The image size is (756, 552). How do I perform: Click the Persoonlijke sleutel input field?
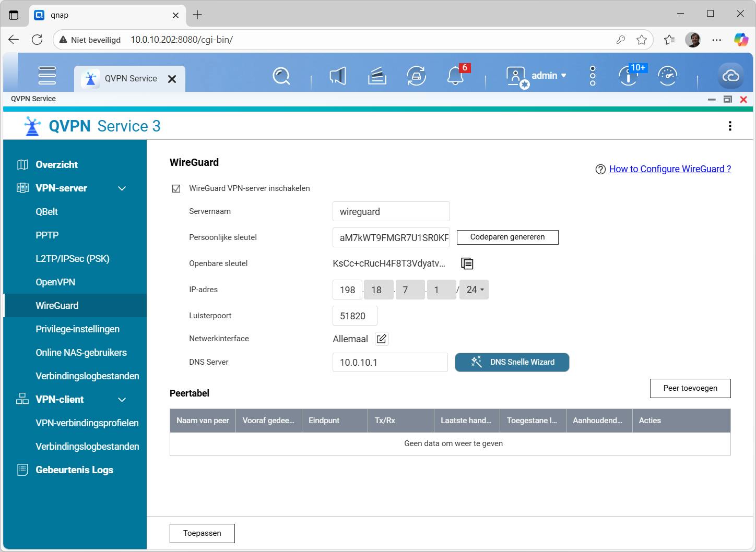391,237
